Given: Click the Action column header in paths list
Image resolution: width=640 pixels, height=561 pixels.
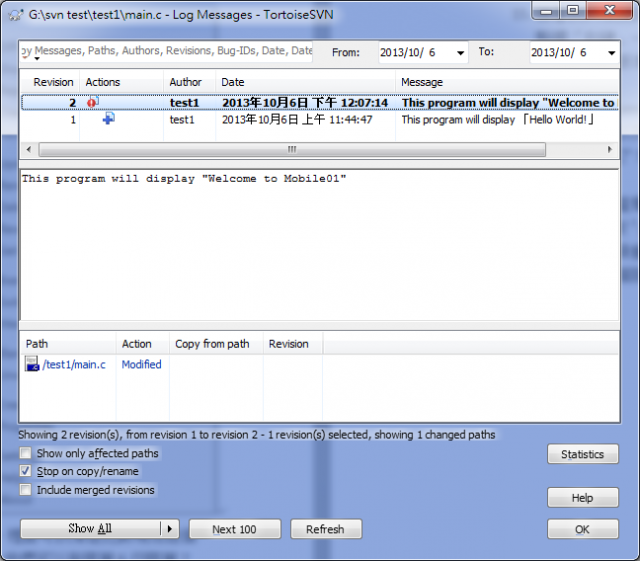Looking at the screenshot, I should (x=143, y=344).
